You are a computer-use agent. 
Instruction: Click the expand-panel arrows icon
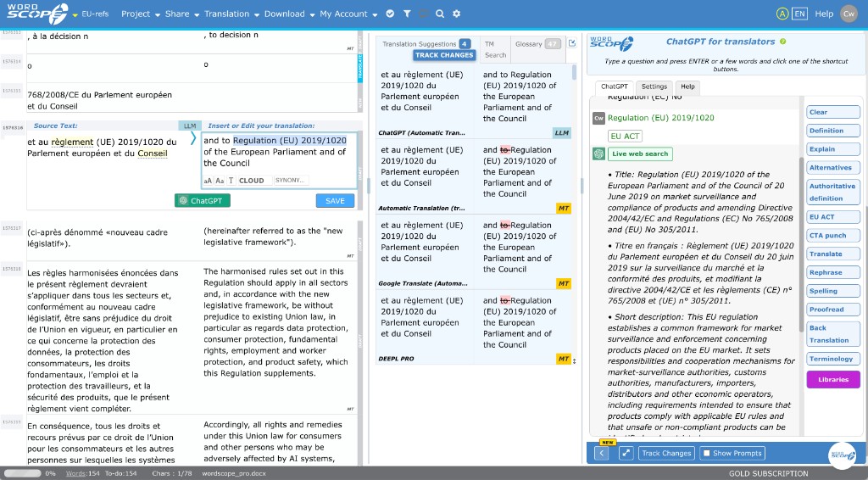pyautogui.click(x=626, y=453)
